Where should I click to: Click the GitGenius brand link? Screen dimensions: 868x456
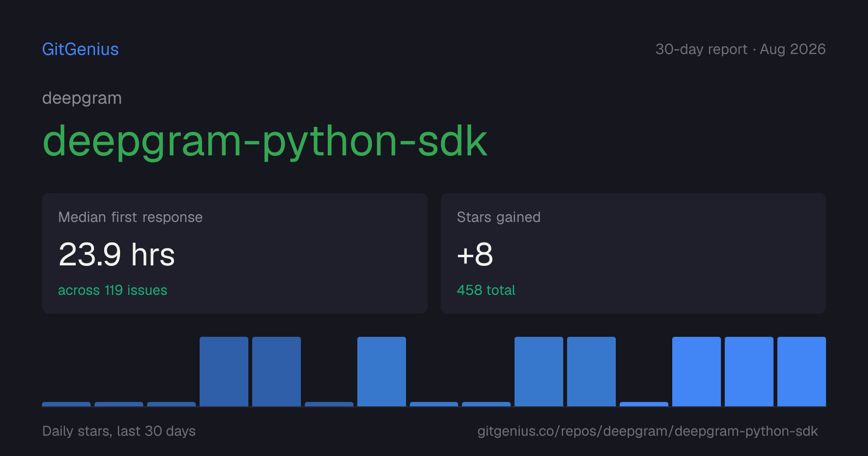[x=81, y=49]
